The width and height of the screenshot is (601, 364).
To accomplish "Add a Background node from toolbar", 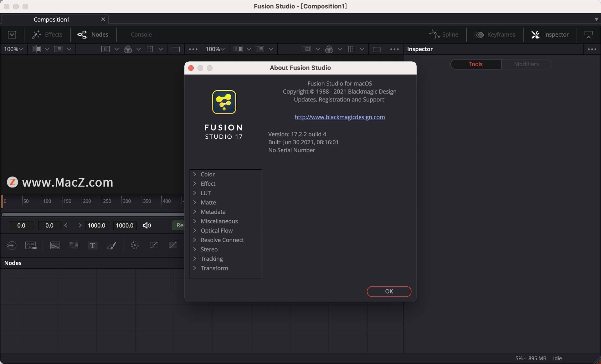I will [55, 245].
